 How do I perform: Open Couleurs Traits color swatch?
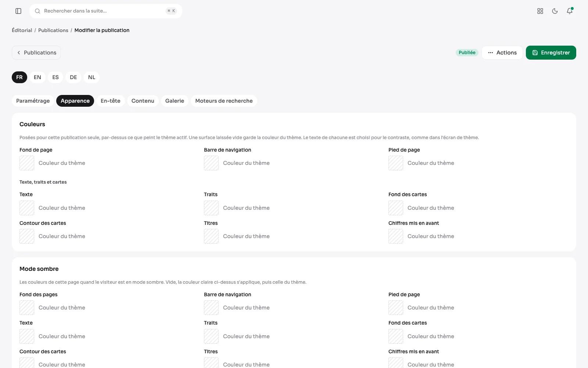(211, 208)
